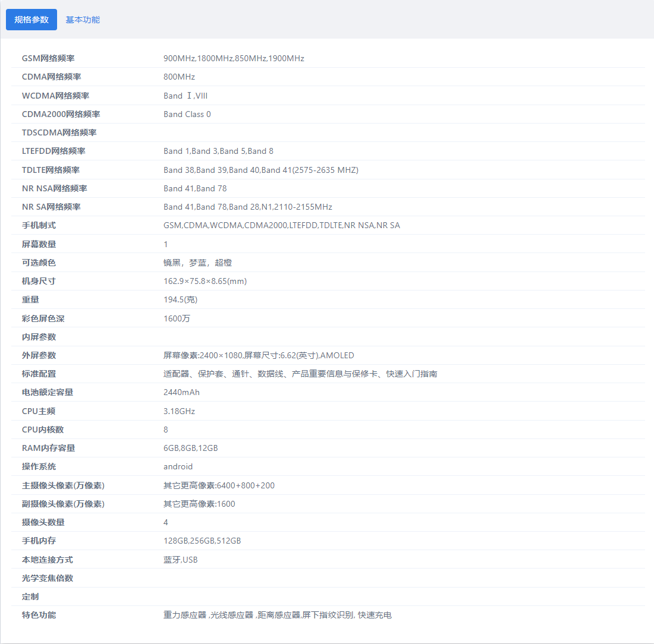Click the Band Class 0 value
The height and width of the screenshot is (644, 654).
click(187, 114)
